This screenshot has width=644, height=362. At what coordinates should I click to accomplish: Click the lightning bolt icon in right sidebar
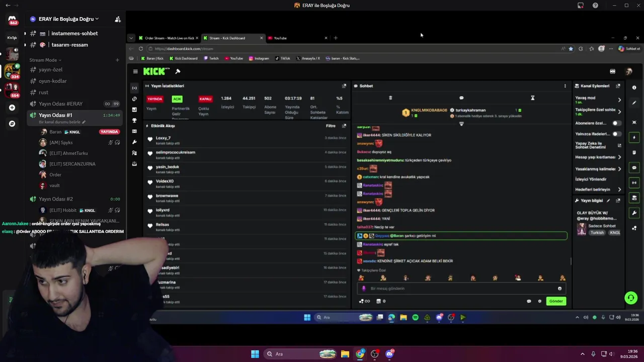pos(634,137)
